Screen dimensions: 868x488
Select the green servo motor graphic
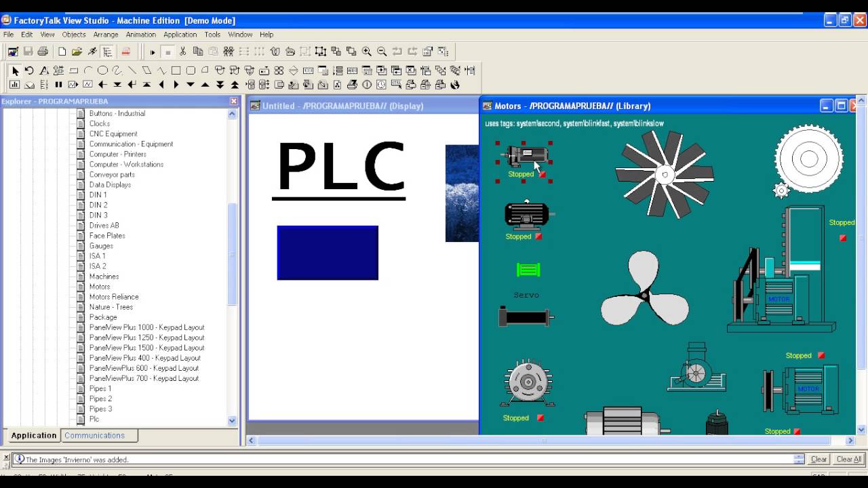click(528, 270)
